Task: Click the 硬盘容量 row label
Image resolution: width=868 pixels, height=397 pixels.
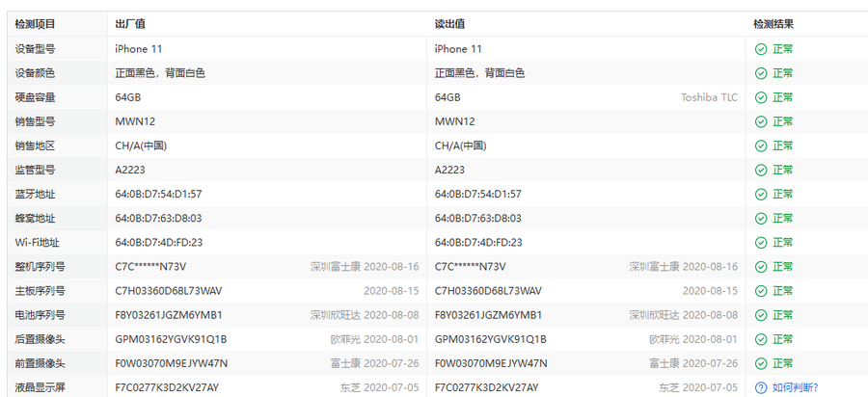Action: 35,97
